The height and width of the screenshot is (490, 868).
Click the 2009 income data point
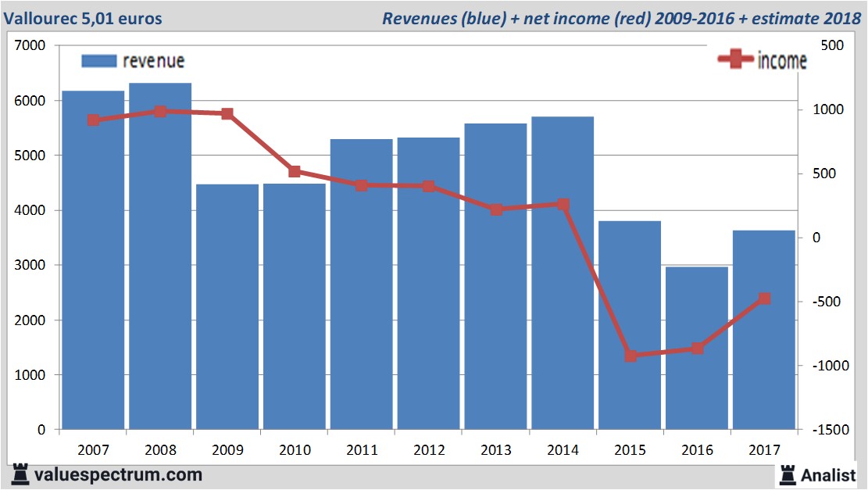[227, 114]
